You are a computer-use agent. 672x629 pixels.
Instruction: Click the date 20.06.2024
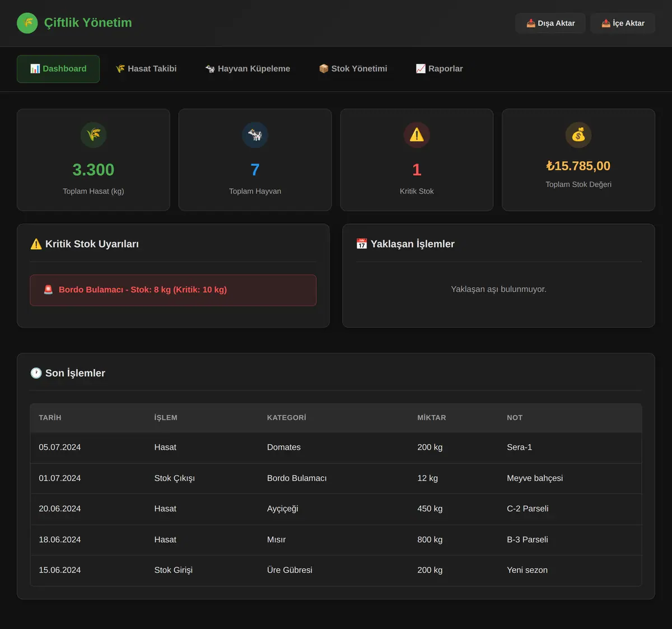pos(60,509)
